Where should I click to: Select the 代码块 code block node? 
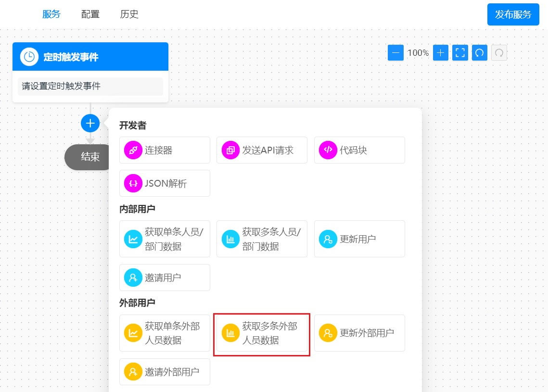[x=359, y=150]
